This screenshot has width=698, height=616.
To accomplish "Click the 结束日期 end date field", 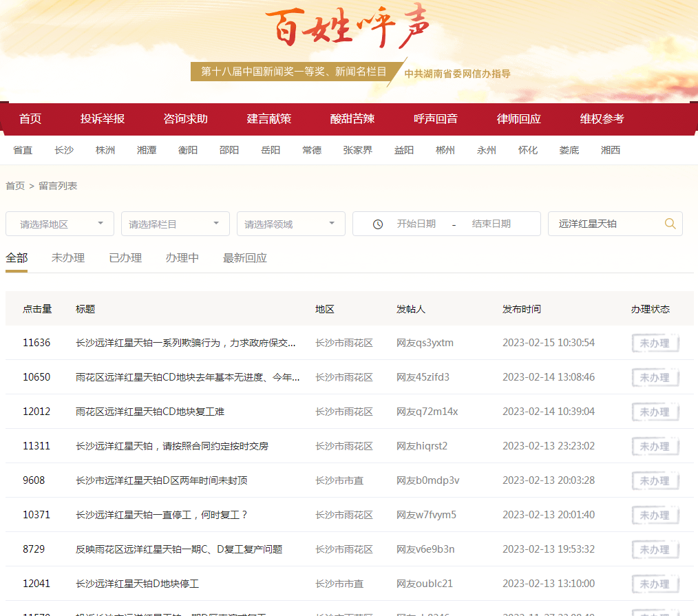I will [491, 224].
